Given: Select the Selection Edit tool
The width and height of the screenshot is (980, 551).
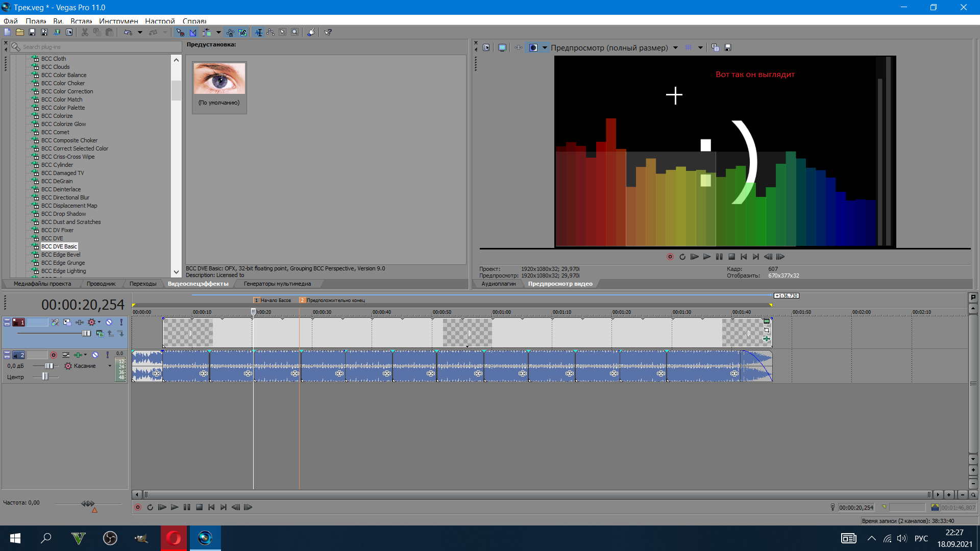Looking at the screenshot, I should point(283,32).
